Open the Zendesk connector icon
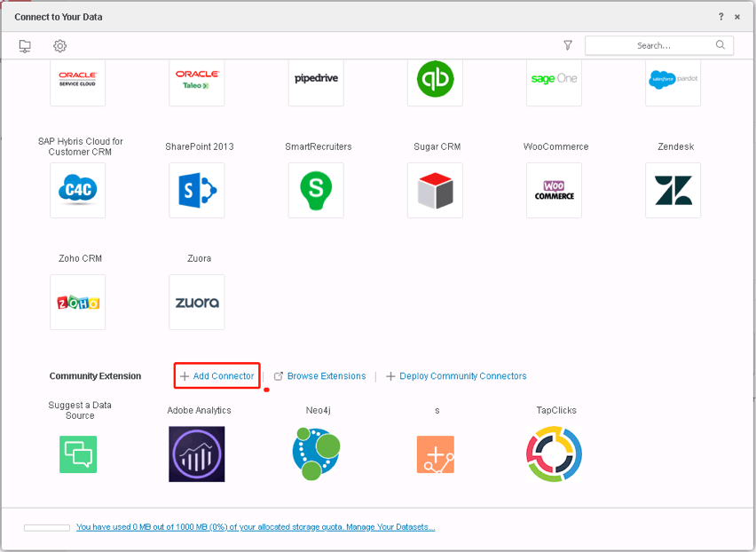The width and height of the screenshot is (756, 552). pos(673,190)
